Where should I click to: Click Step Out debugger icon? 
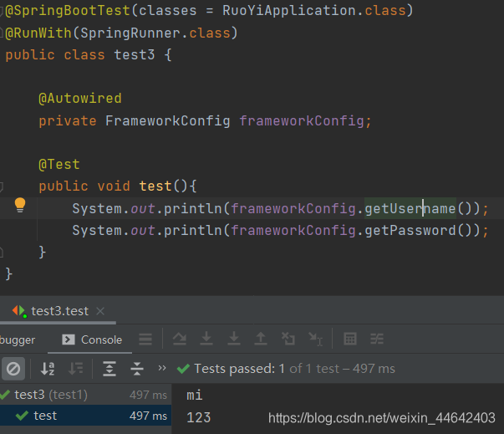261,339
